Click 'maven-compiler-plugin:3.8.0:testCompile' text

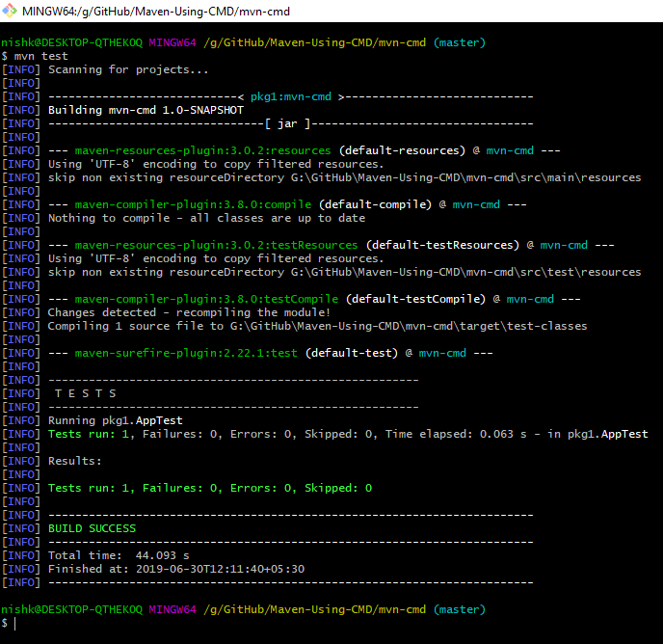point(206,300)
